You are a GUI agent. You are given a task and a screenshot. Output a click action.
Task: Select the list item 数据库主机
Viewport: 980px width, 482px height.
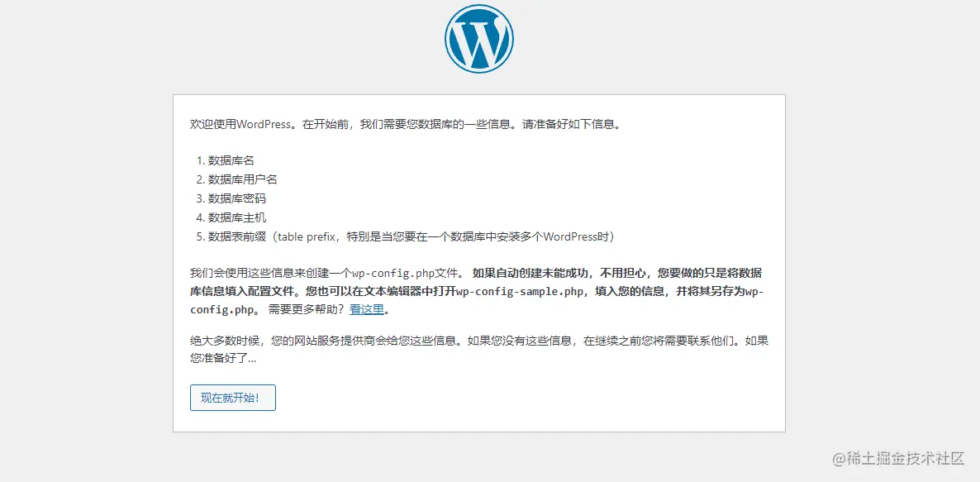[x=237, y=218]
